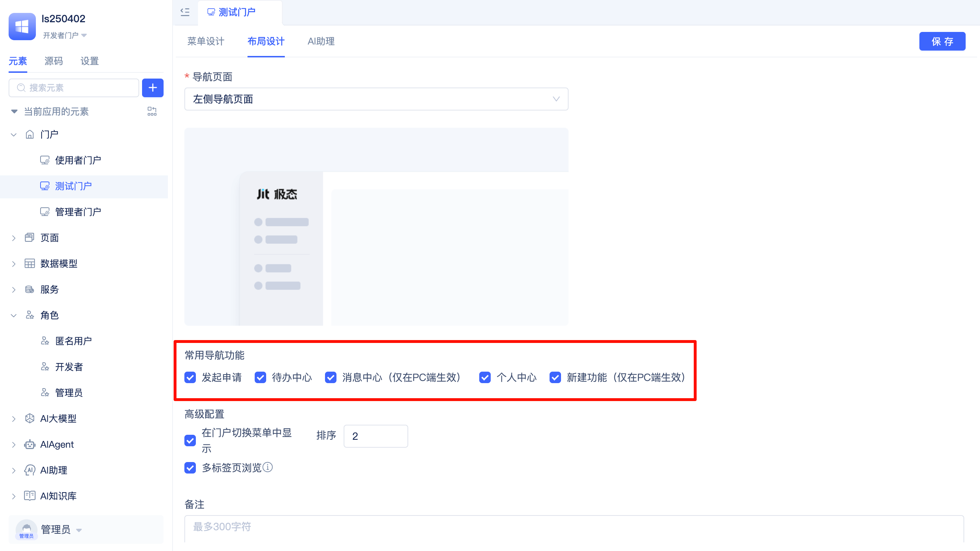Viewport: 980px width, 551px height.
Task: Open the AI助理 top tab
Action: (x=321, y=42)
